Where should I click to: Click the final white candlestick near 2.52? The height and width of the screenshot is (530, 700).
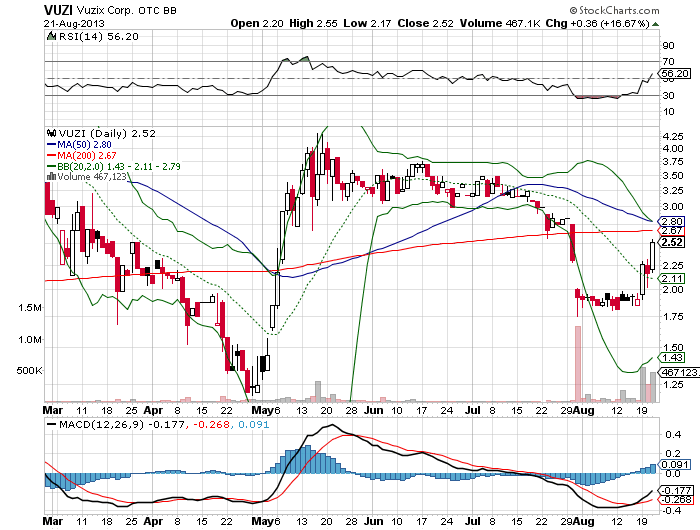click(x=652, y=256)
